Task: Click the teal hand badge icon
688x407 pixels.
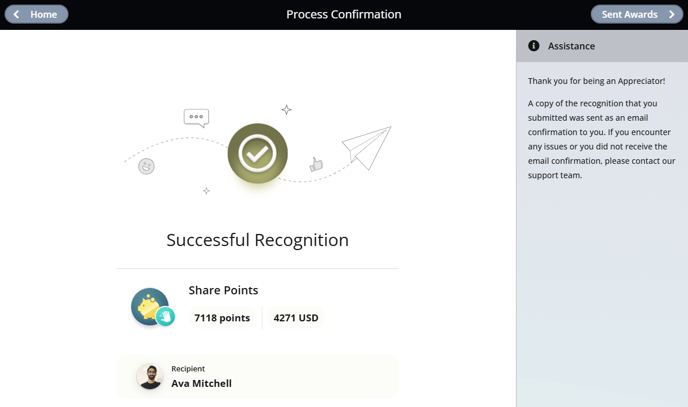Action: pos(165,316)
